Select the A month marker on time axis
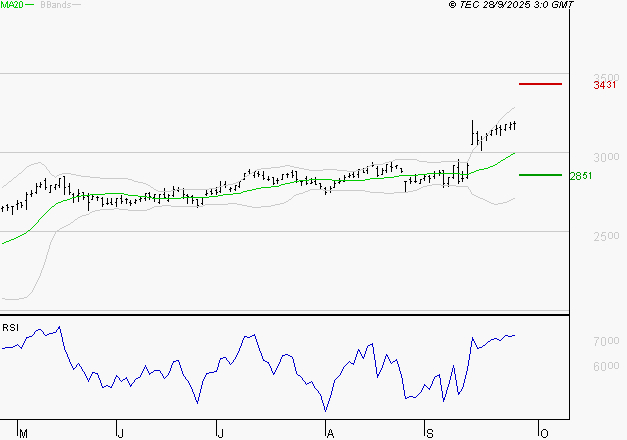The image size is (627, 440). click(330, 432)
